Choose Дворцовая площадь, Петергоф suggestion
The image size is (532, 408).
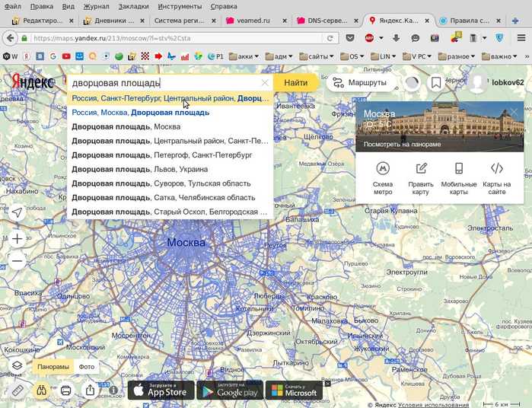[170, 155]
